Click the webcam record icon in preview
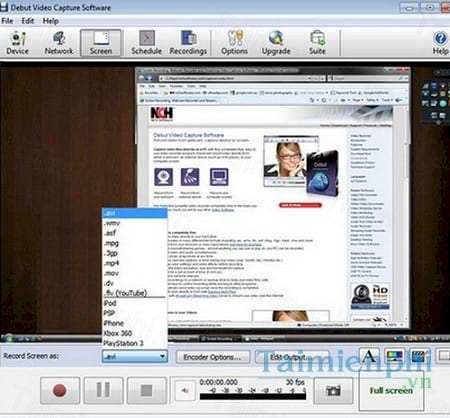Viewport: 450px width, 418px height. tap(163, 177)
